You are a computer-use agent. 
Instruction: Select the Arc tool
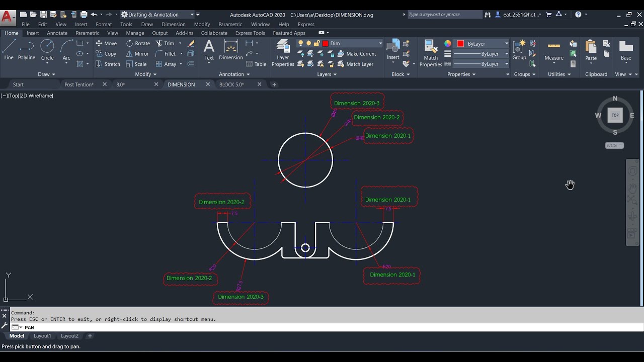point(66,50)
